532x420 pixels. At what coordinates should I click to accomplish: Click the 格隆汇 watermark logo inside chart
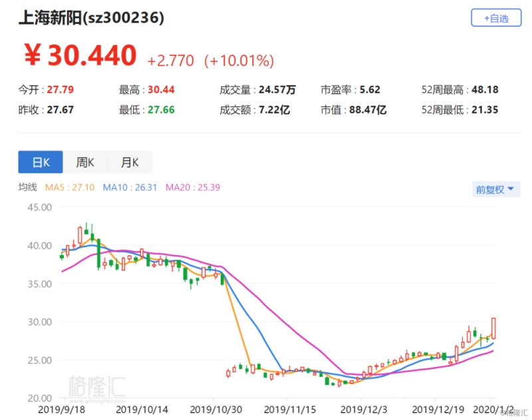(96, 387)
